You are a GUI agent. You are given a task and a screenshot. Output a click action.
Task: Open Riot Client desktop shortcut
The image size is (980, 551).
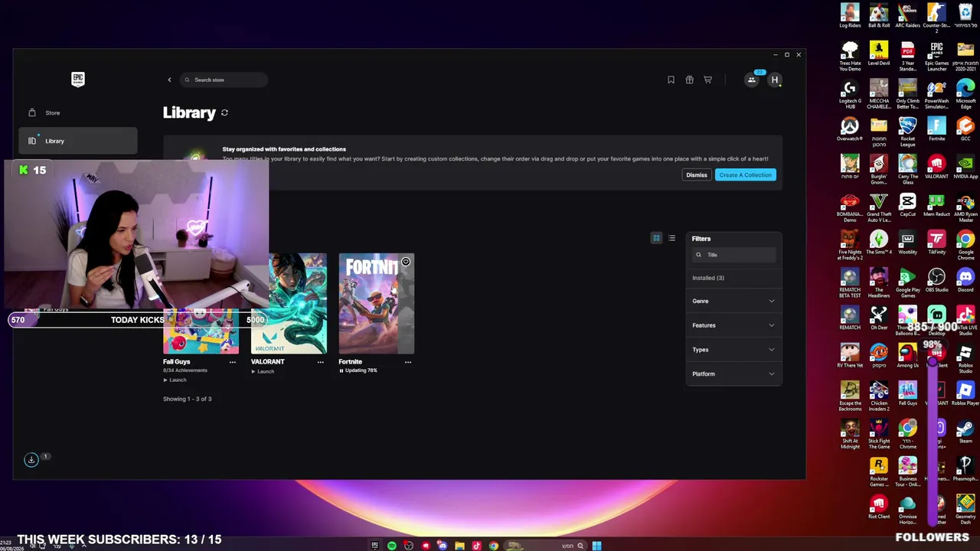pos(879,506)
